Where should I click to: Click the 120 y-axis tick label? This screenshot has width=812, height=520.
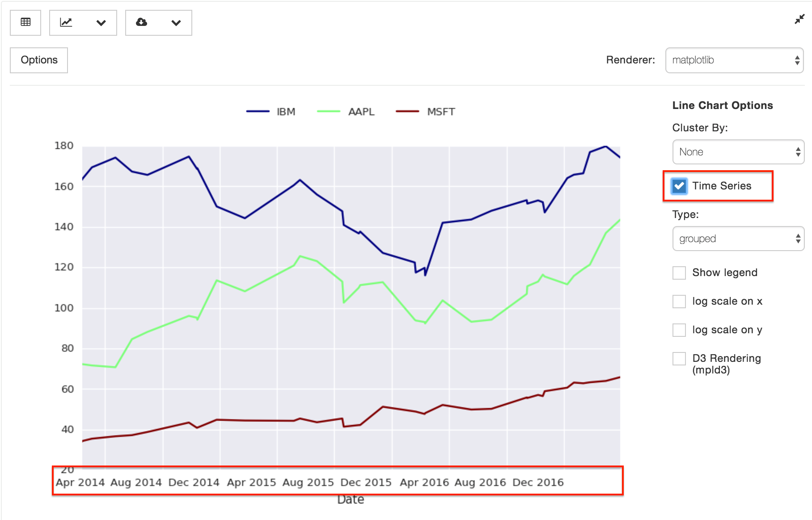(64, 267)
